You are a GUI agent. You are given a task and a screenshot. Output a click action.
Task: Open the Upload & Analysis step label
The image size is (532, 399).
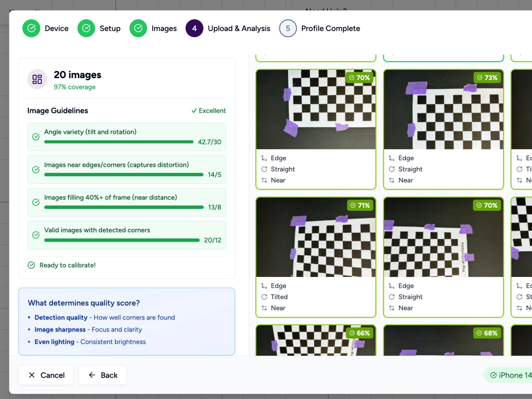point(239,29)
